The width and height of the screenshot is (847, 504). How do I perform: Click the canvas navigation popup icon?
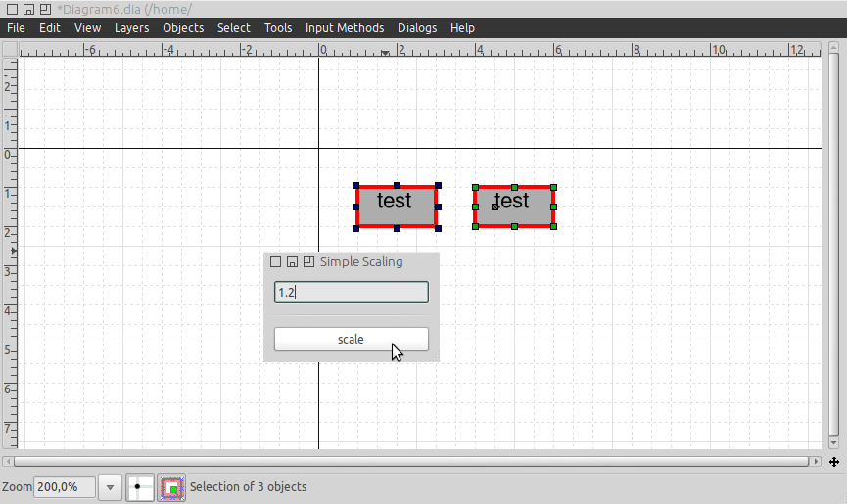tap(834, 462)
